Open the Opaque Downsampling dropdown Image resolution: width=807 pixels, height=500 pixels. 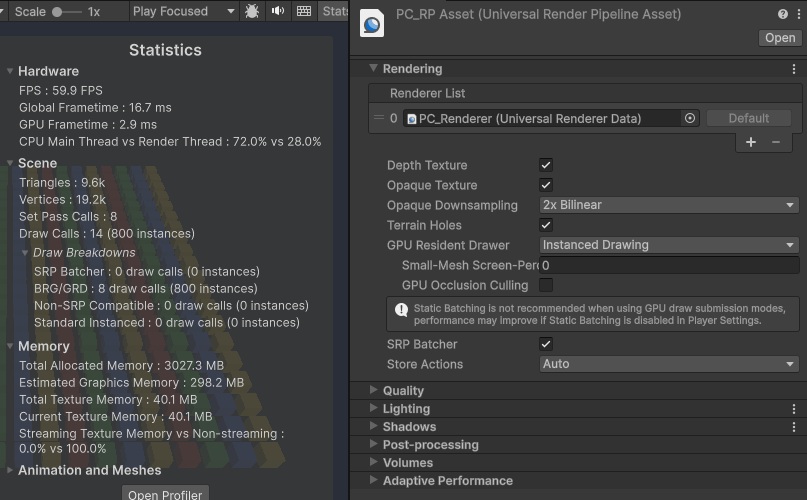669,205
